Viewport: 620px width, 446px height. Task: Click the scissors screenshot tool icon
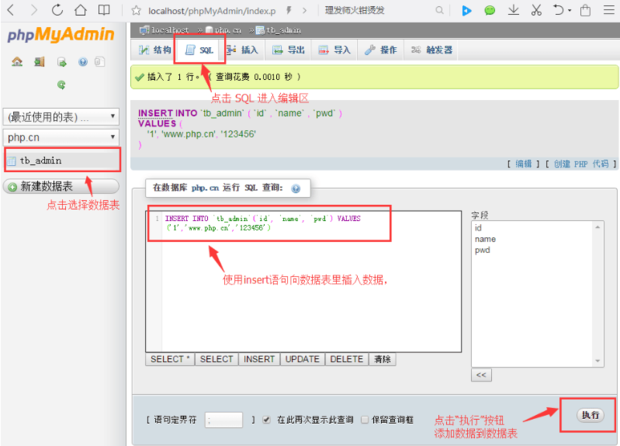point(536,10)
